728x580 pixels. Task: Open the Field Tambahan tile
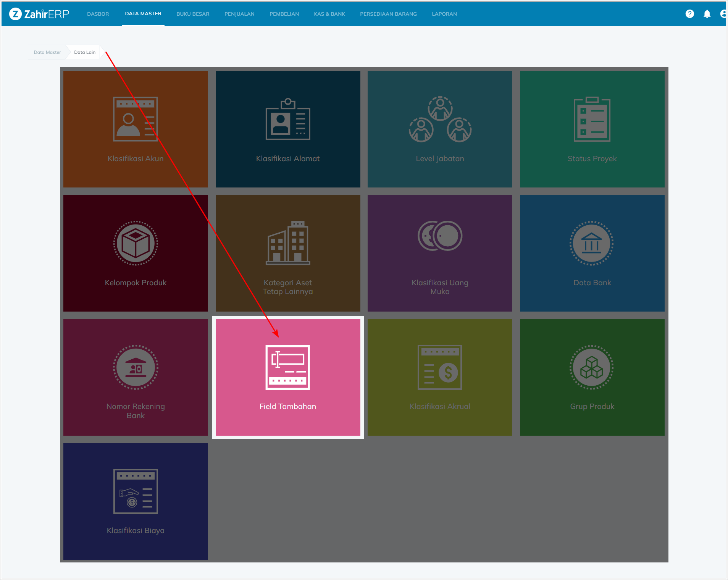(287, 377)
